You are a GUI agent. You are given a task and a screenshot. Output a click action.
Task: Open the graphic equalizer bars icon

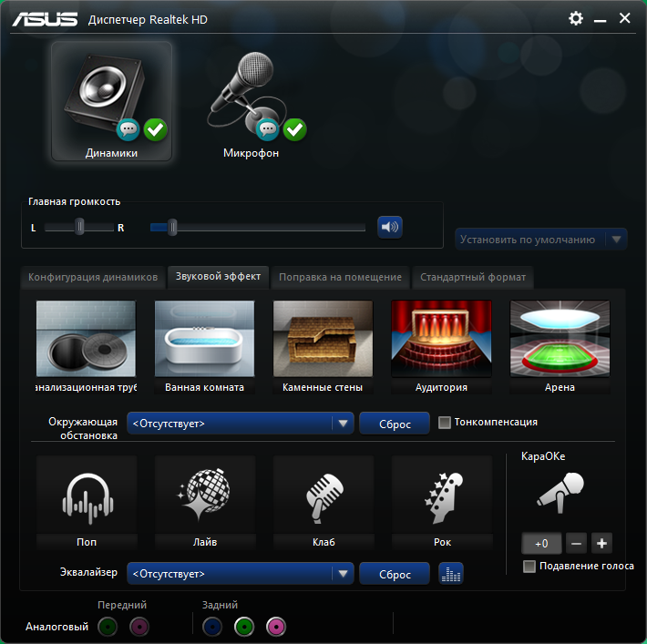point(450,574)
